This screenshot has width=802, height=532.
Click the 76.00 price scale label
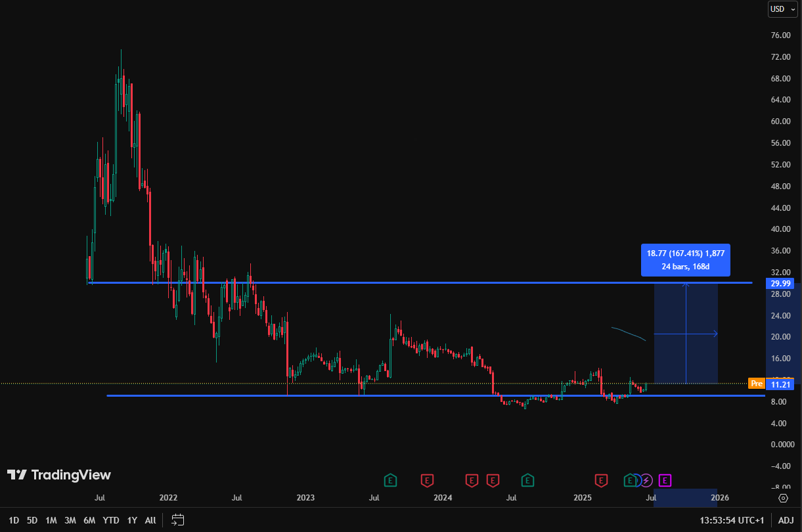(x=780, y=35)
